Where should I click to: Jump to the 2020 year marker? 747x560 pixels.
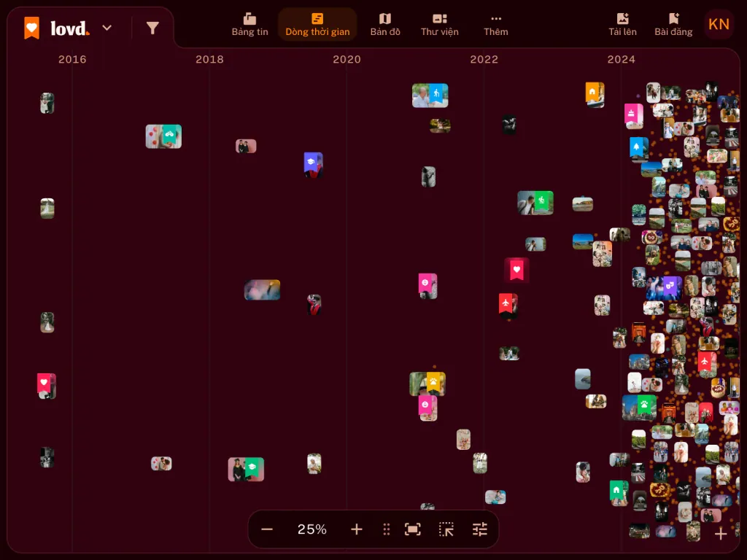(347, 60)
